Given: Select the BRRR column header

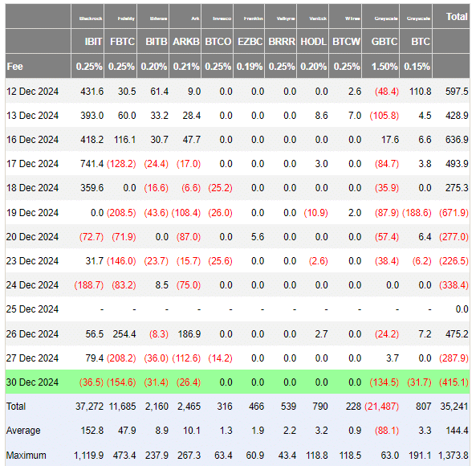Looking at the screenshot, I should pos(282,41).
